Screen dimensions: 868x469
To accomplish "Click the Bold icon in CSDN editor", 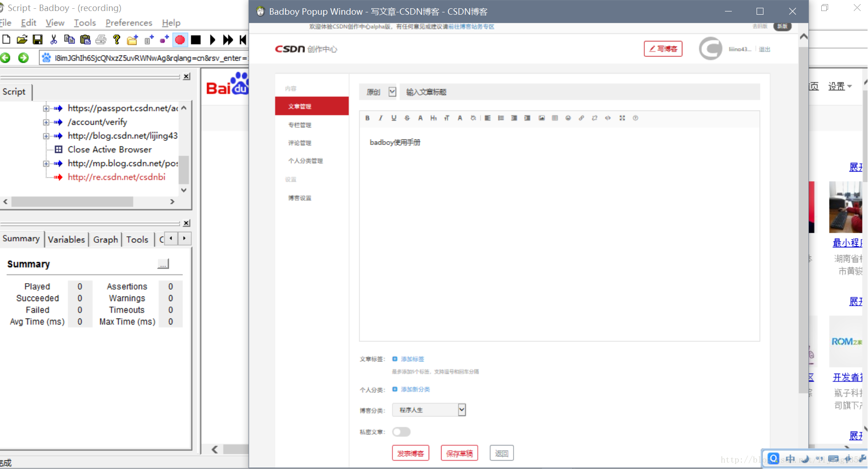I will pos(367,118).
